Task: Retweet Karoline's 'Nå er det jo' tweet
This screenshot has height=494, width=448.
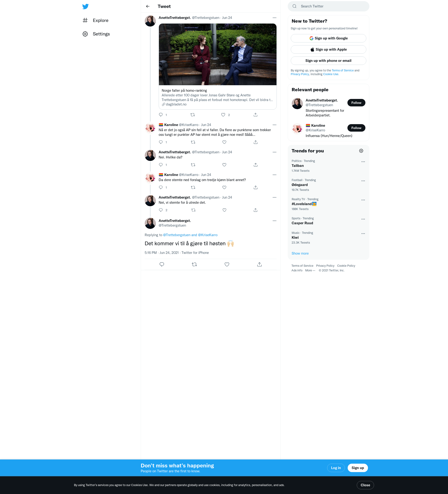Action: (193, 142)
